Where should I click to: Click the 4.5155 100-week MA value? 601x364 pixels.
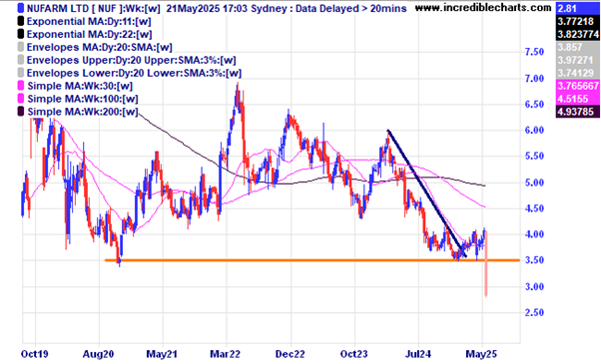coord(578,99)
